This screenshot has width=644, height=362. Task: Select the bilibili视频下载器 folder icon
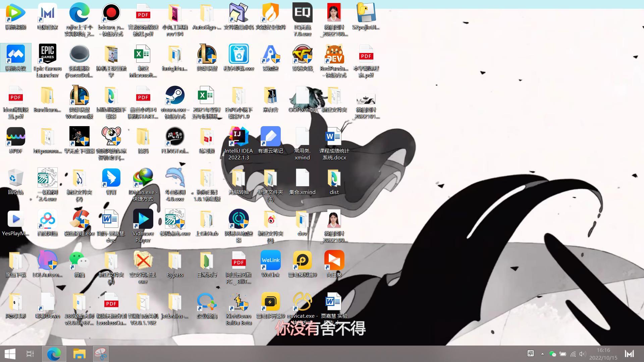[x=111, y=102]
